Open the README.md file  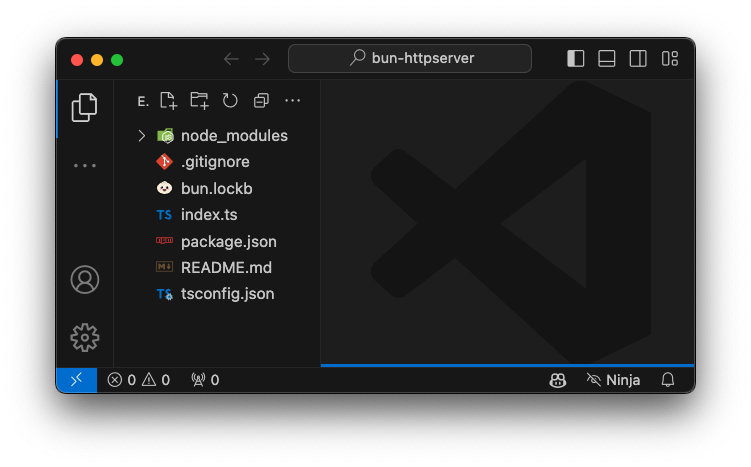coord(226,267)
